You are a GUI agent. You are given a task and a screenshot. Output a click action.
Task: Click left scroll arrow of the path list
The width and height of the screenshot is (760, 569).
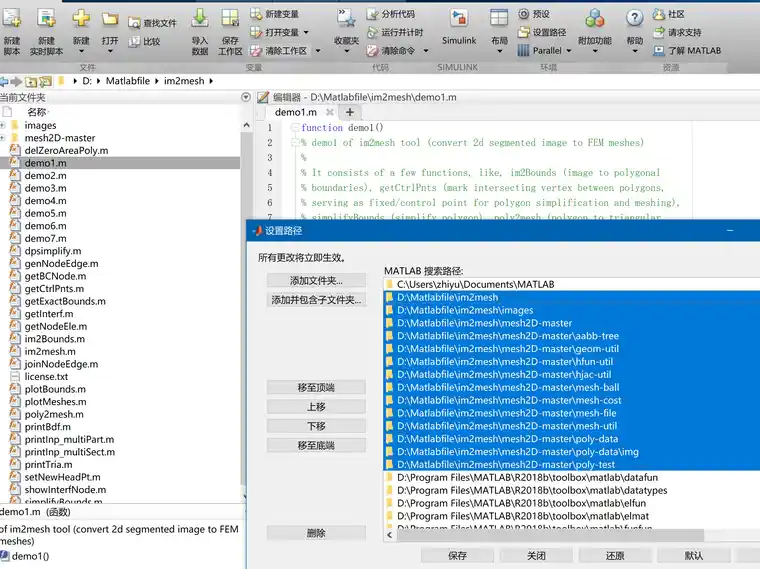click(x=390, y=535)
